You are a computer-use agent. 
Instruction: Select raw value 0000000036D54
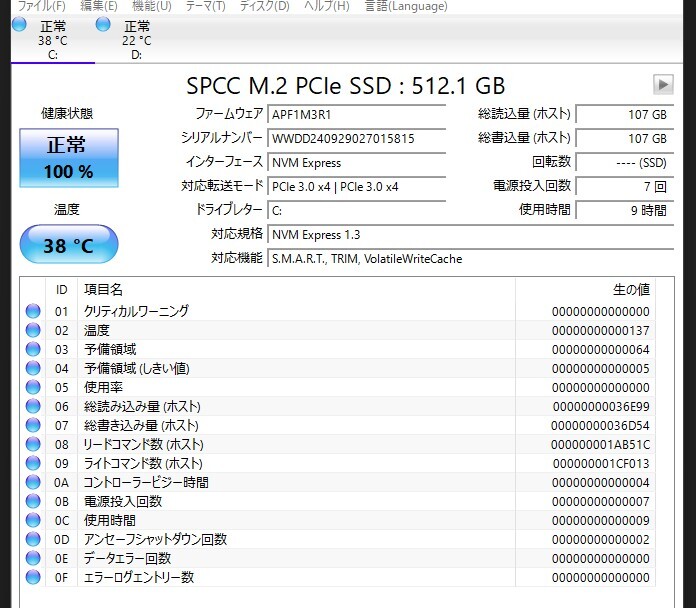(600, 426)
